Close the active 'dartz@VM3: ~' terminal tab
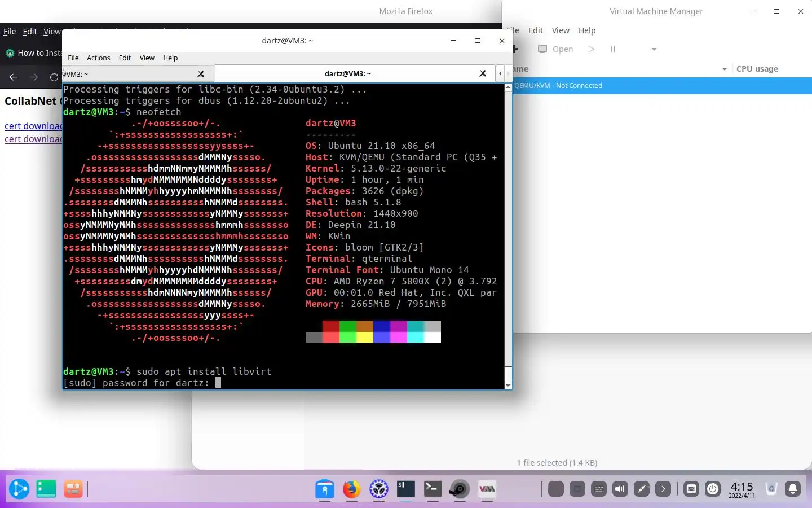The height and width of the screenshot is (508, 812). (x=483, y=73)
